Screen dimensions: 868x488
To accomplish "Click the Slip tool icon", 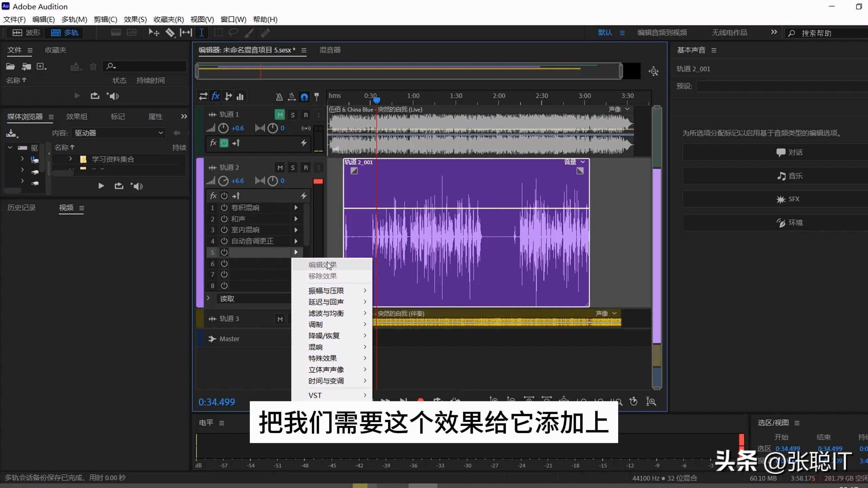I will click(x=185, y=33).
